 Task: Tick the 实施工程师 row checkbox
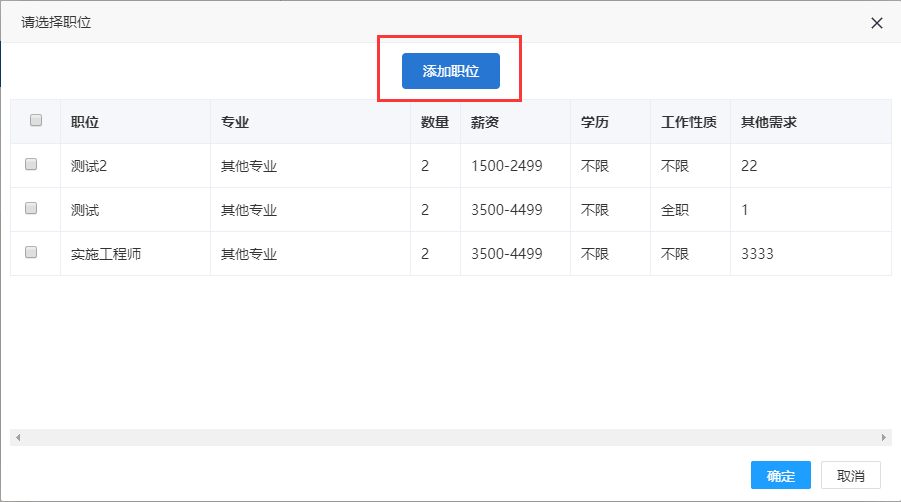click(31, 253)
